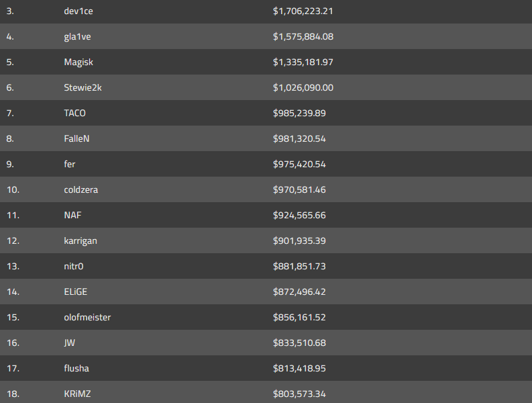Select Stewie2k's $1,026,090.00 earnings amount
The height and width of the screenshot is (403, 532).
[x=303, y=88]
